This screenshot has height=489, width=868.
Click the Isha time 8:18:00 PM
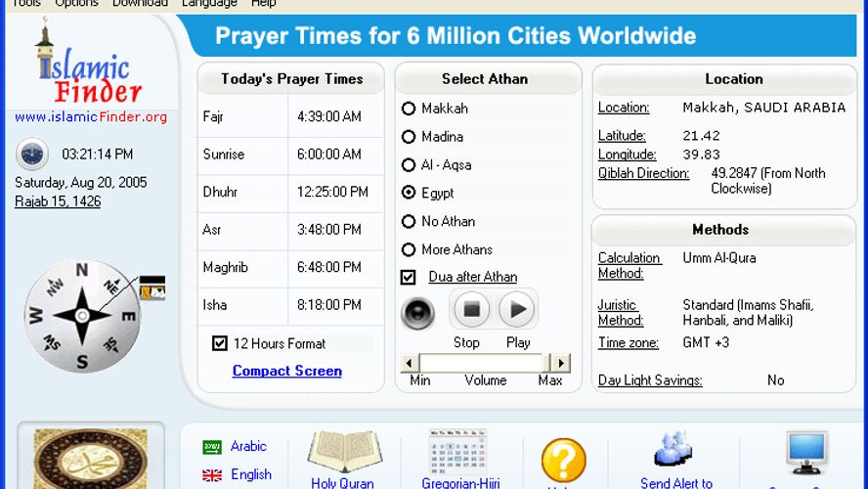point(328,305)
